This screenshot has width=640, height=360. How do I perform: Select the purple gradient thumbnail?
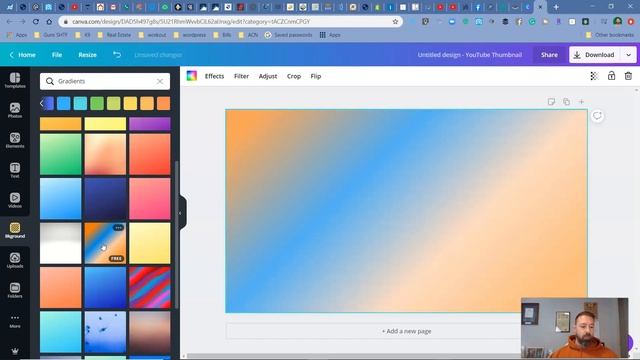150,124
